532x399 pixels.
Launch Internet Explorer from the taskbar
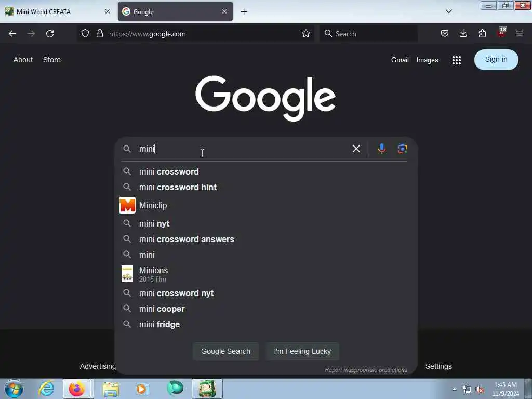(x=46, y=389)
